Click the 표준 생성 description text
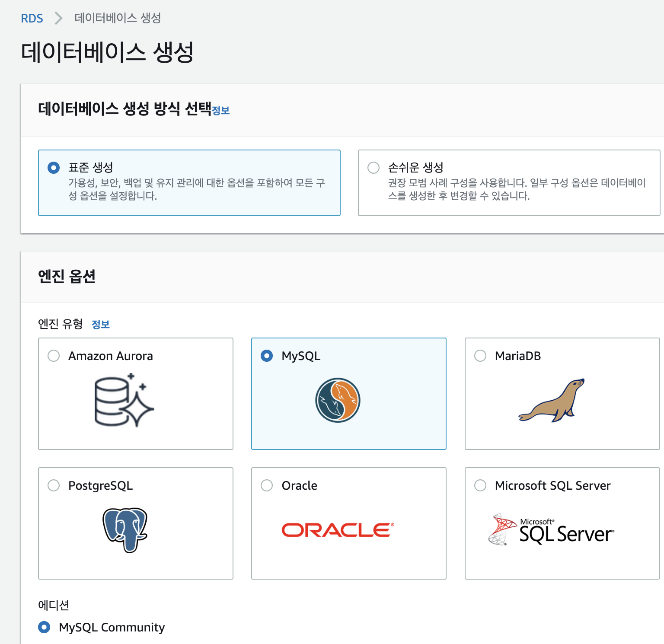This screenshot has width=664, height=644. pos(197,189)
